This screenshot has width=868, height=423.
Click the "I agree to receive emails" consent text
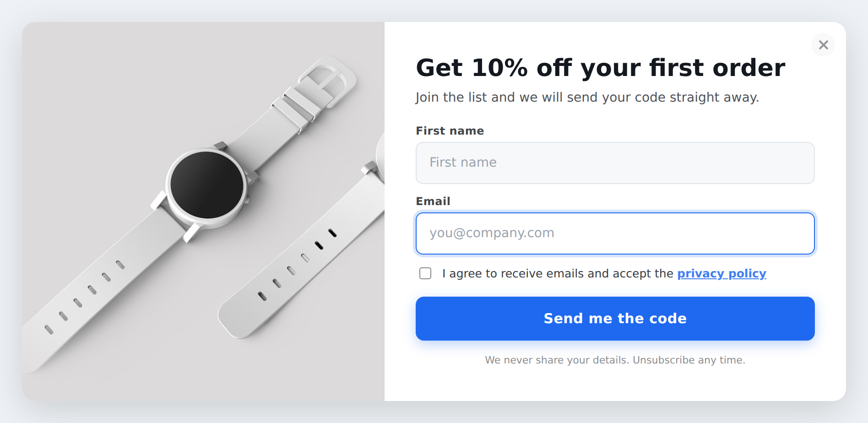tap(558, 273)
